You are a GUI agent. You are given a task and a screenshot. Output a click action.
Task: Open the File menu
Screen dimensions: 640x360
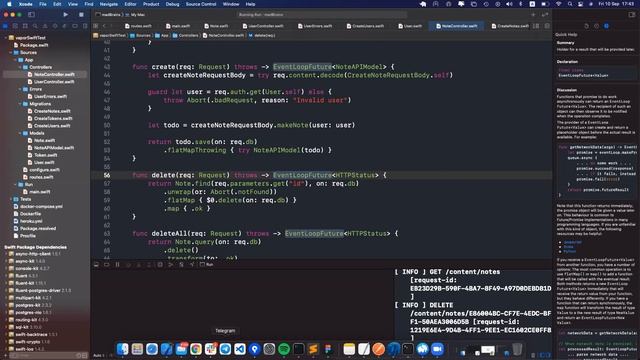pos(42,4)
